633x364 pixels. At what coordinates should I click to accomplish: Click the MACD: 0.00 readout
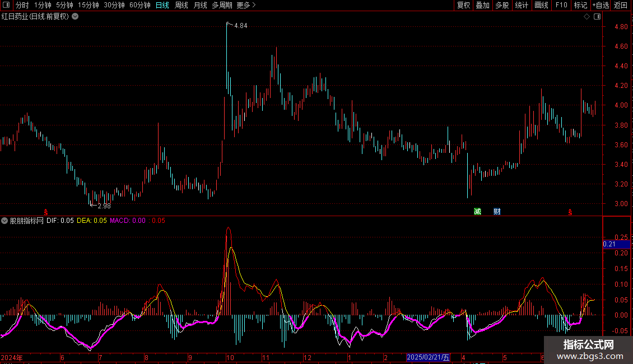[128, 221]
